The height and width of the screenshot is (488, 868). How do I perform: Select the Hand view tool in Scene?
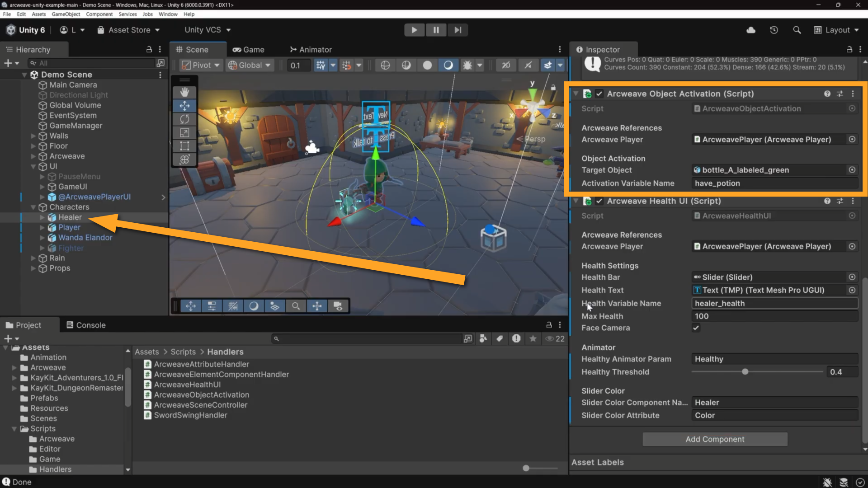point(184,92)
